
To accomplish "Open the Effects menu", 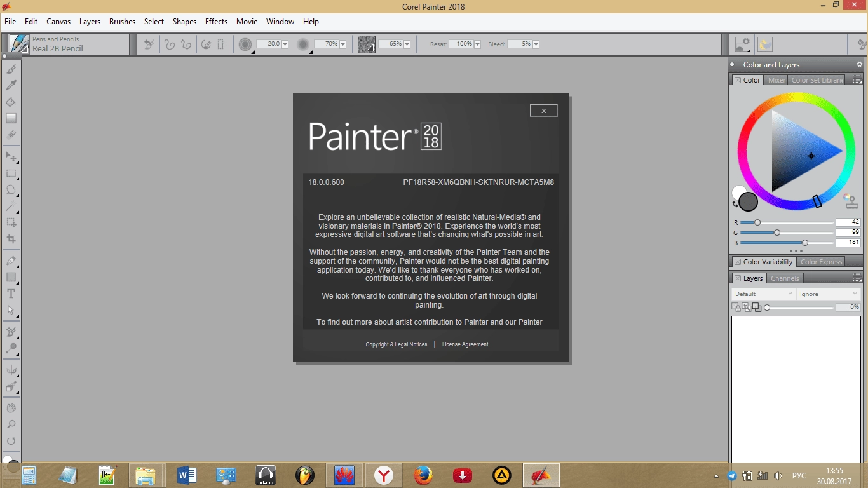I will (216, 22).
